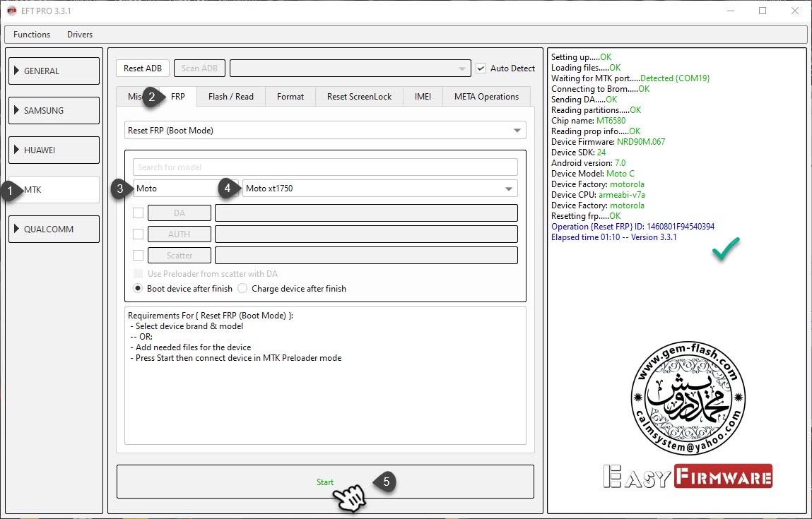Expand the GENERAL section

pyautogui.click(x=54, y=71)
